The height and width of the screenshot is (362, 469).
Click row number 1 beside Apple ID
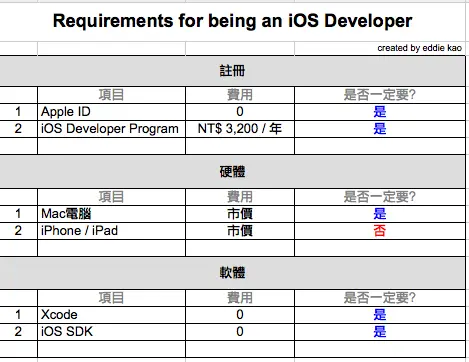pyautogui.click(x=18, y=112)
